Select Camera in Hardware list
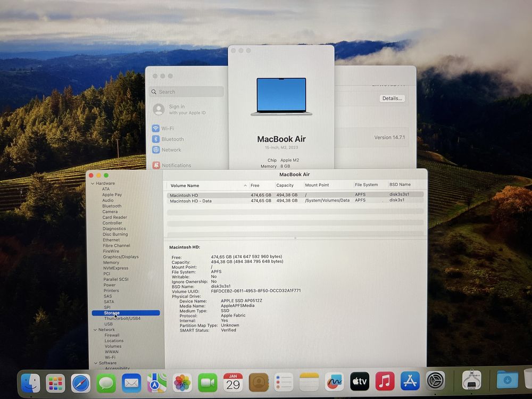The height and width of the screenshot is (399, 532). click(110, 212)
